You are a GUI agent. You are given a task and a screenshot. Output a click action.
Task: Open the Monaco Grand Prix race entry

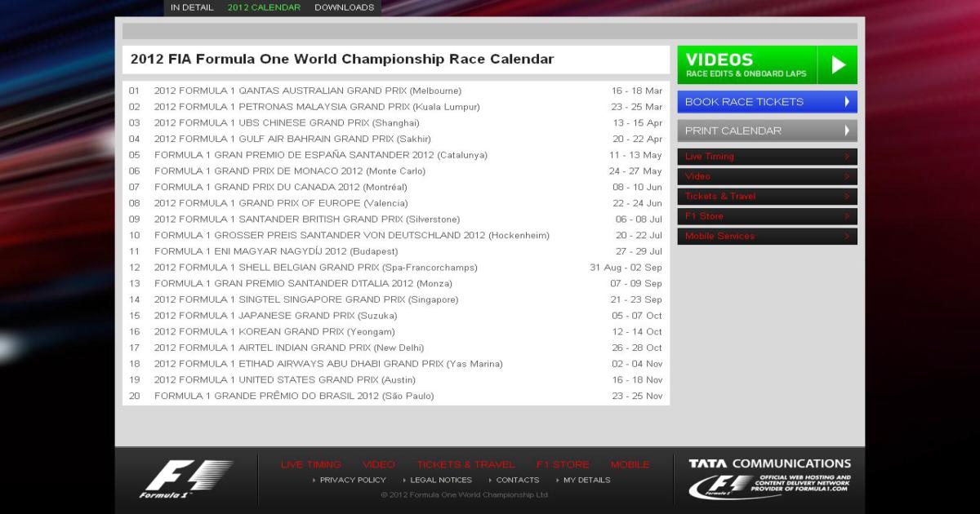289,171
